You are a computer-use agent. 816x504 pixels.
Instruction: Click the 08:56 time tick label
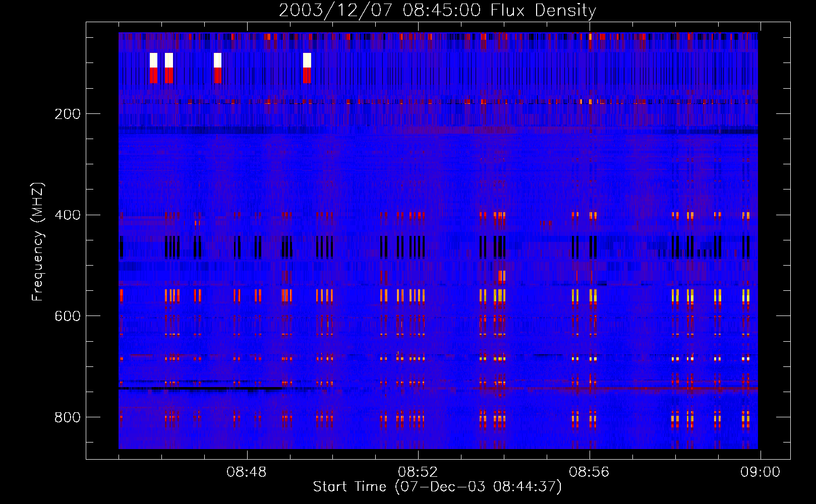point(589,472)
